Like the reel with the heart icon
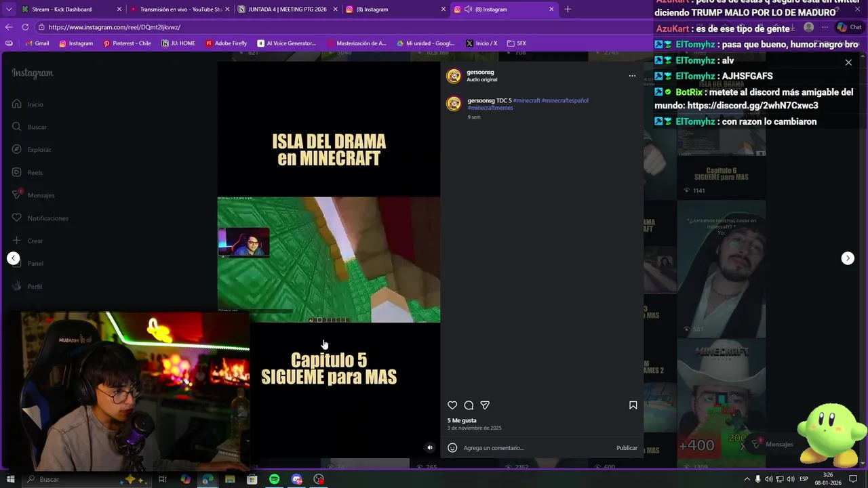The height and width of the screenshot is (488, 868). [452, 405]
